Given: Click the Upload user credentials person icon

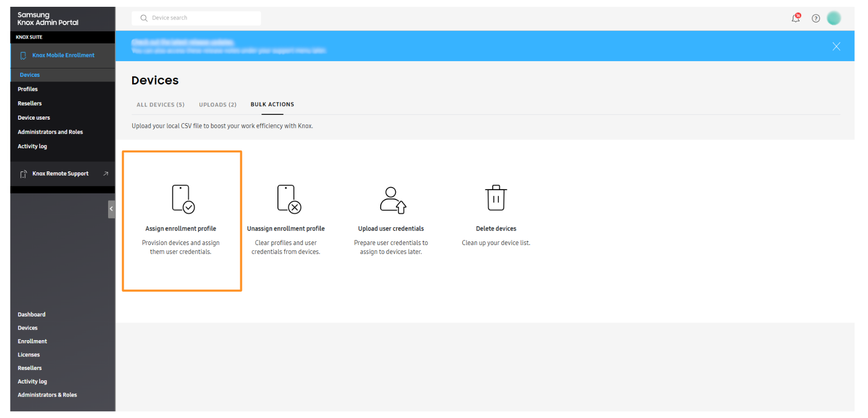Looking at the screenshot, I should 392,200.
